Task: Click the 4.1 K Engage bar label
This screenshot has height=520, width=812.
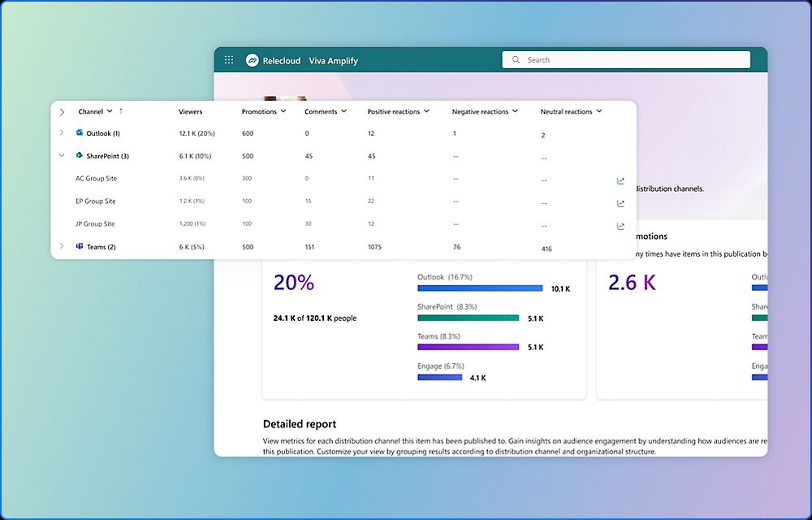Action: point(477,378)
